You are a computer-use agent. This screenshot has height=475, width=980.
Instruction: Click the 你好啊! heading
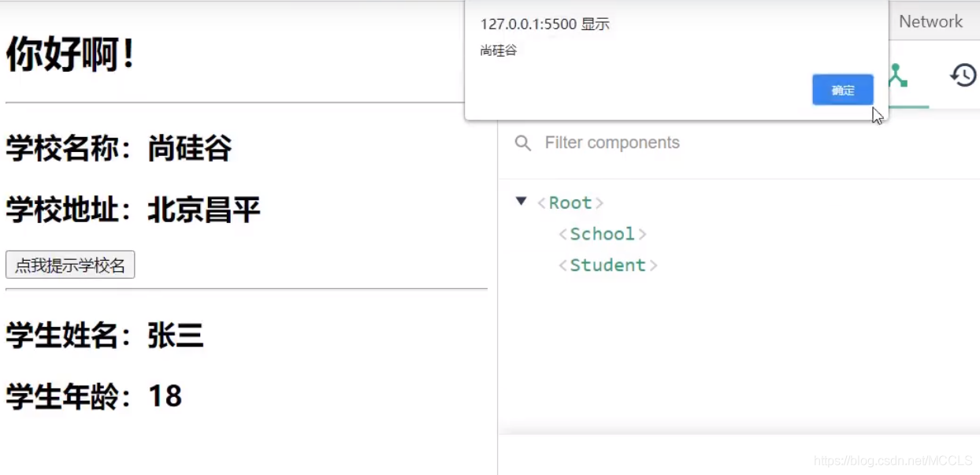coord(71,55)
